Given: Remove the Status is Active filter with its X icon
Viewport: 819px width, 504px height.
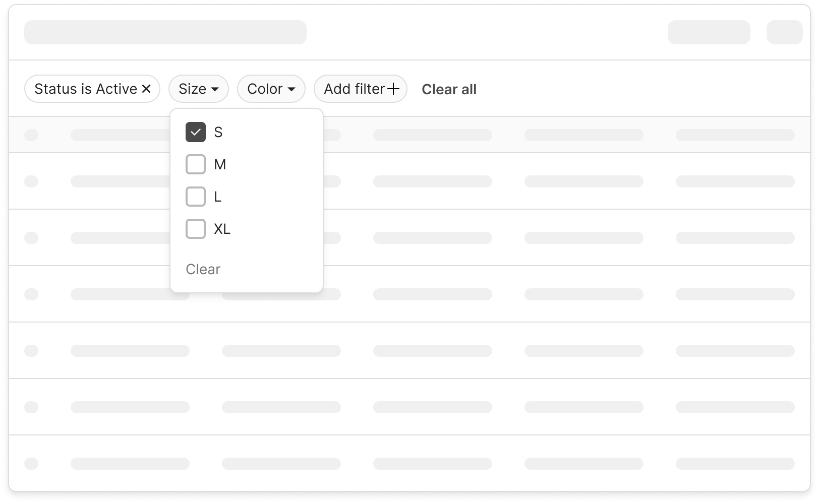Looking at the screenshot, I should tap(146, 89).
